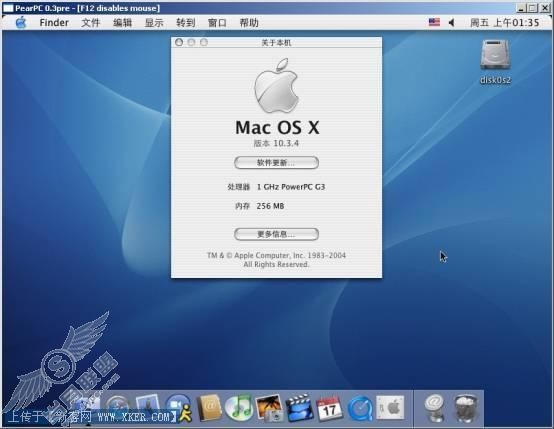Open iPhoto in the Dock

coord(269,408)
